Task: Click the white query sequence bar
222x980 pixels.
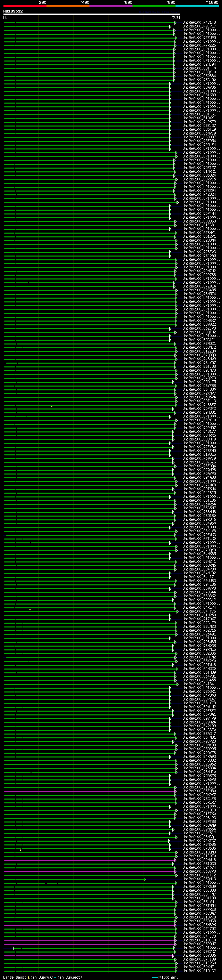Action: (x=92, y=15)
